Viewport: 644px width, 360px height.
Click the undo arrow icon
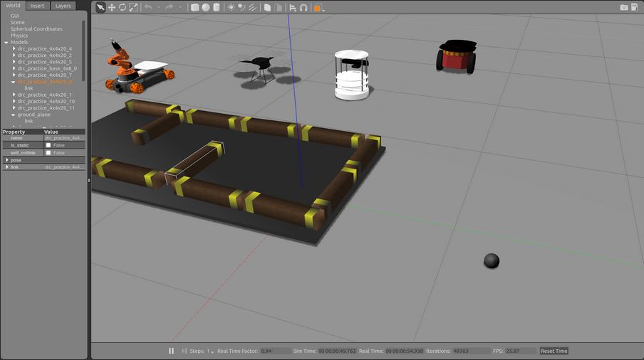pyautogui.click(x=148, y=7)
